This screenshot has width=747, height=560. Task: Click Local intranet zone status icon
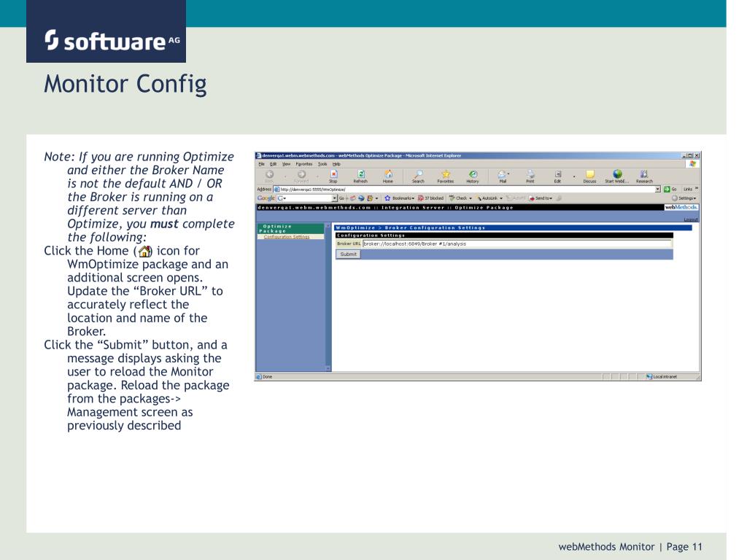pos(649,377)
